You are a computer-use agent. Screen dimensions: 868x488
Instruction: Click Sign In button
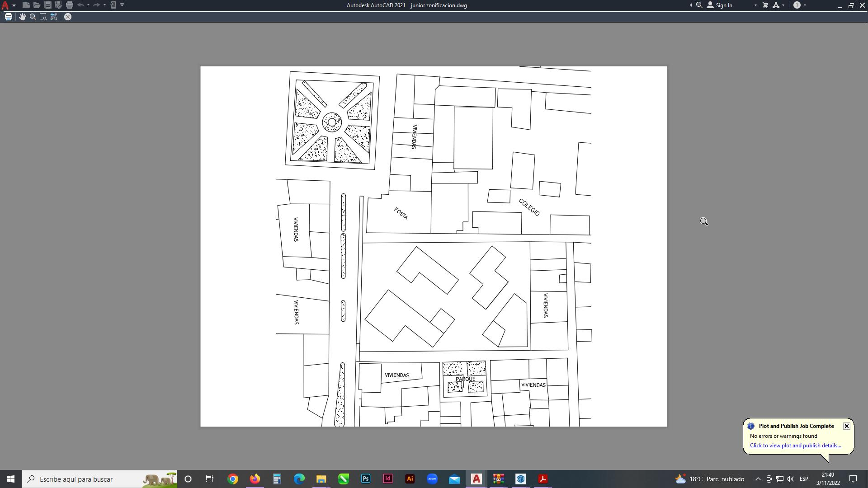point(723,5)
